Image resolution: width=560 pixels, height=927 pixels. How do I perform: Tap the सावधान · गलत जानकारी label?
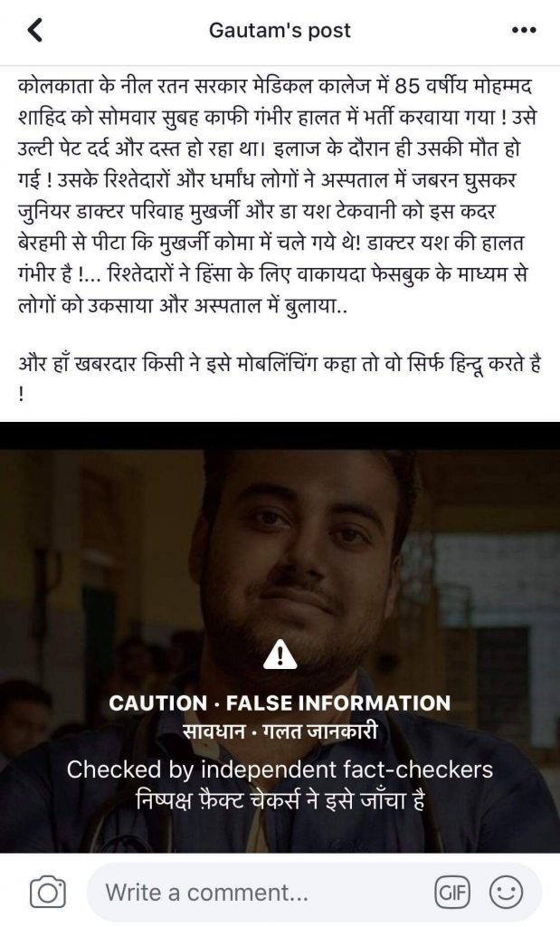coord(280,732)
